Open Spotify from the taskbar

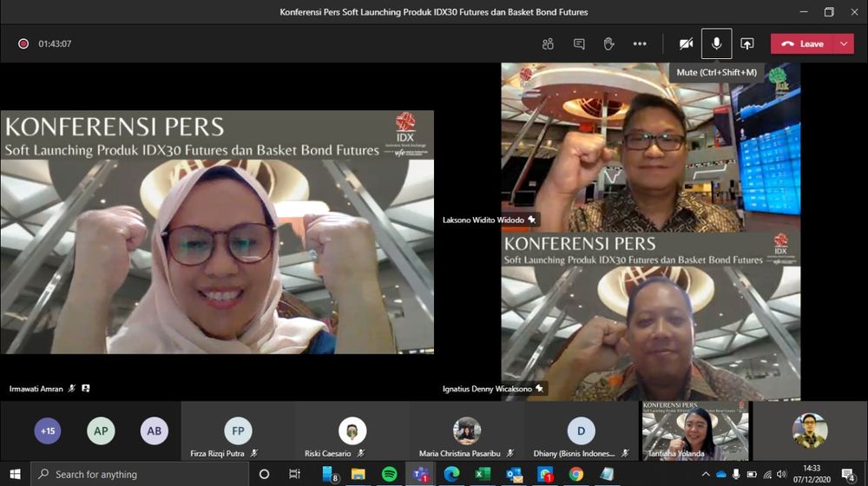pyautogui.click(x=389, y=474)
